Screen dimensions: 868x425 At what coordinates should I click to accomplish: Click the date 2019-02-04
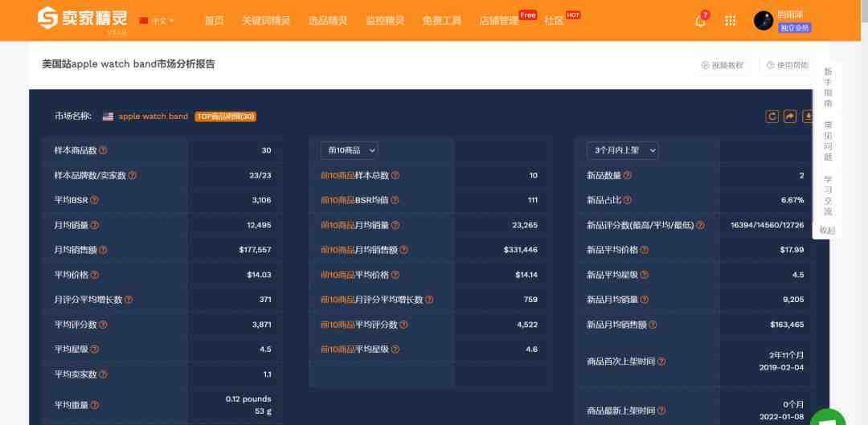click(782, 367)
